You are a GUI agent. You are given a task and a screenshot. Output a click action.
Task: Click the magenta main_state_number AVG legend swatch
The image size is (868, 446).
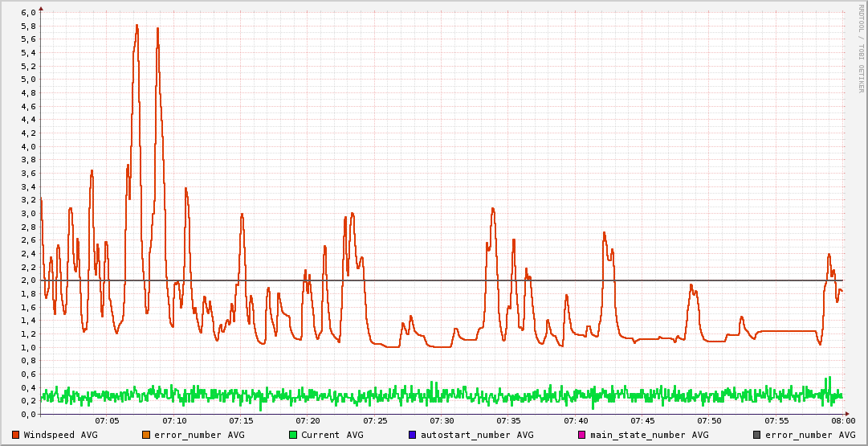pos(582,435)
